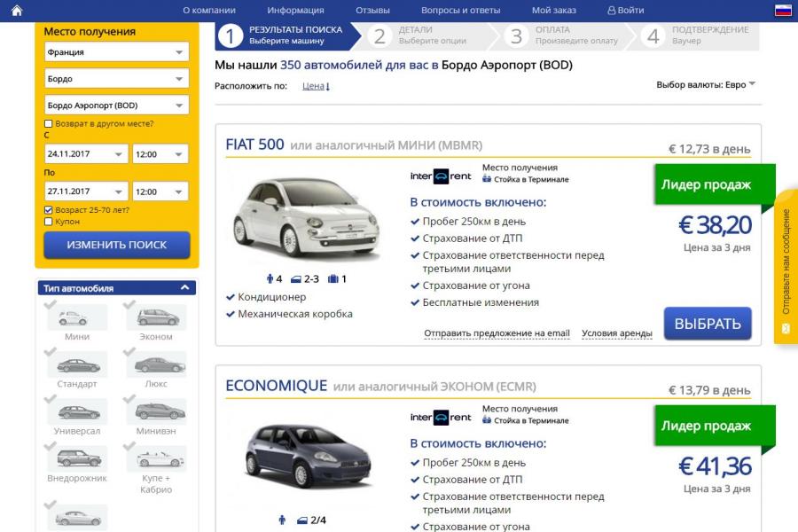Click doors icon under FIAT 500
The width and height of the screenshot is (798, 532).
(296, 279)
